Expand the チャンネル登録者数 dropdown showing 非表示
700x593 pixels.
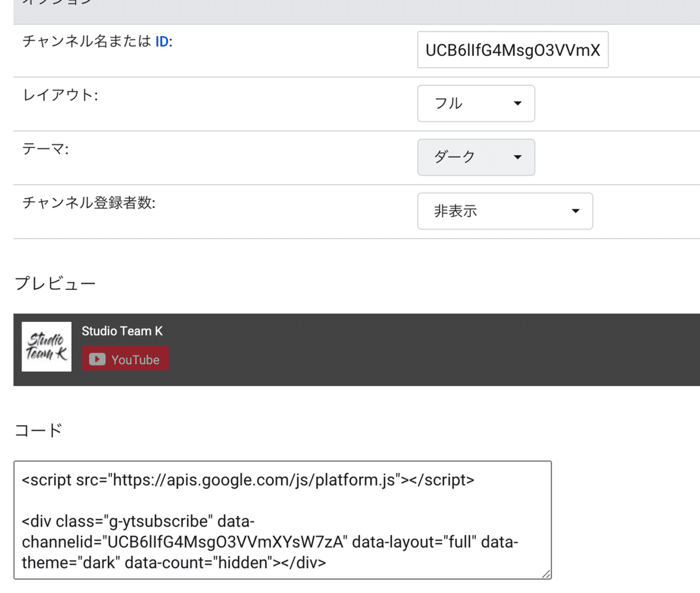505,211
